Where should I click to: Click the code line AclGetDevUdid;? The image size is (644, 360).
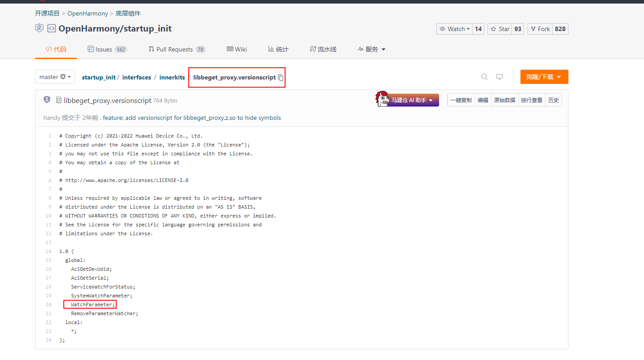click(92, 269)
